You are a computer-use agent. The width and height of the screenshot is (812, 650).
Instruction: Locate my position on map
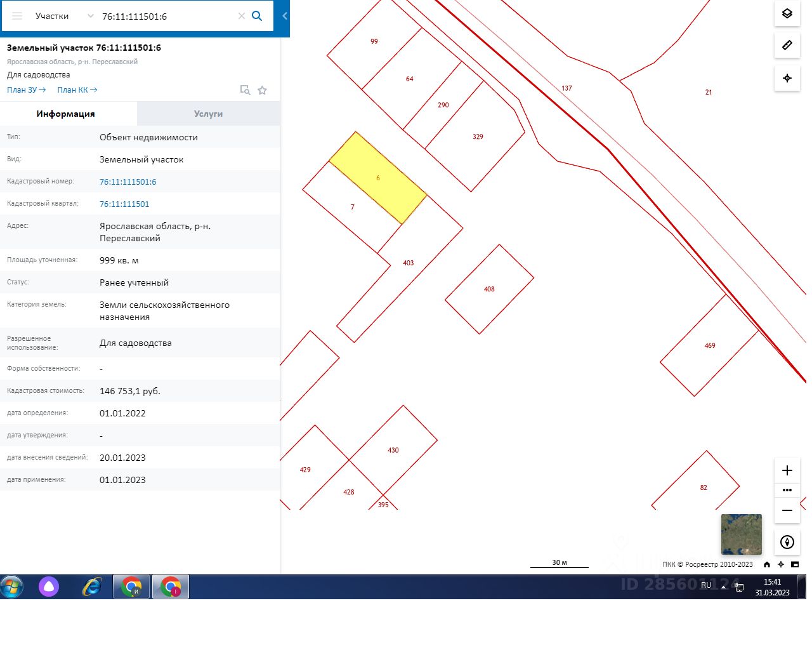(787, 78)
